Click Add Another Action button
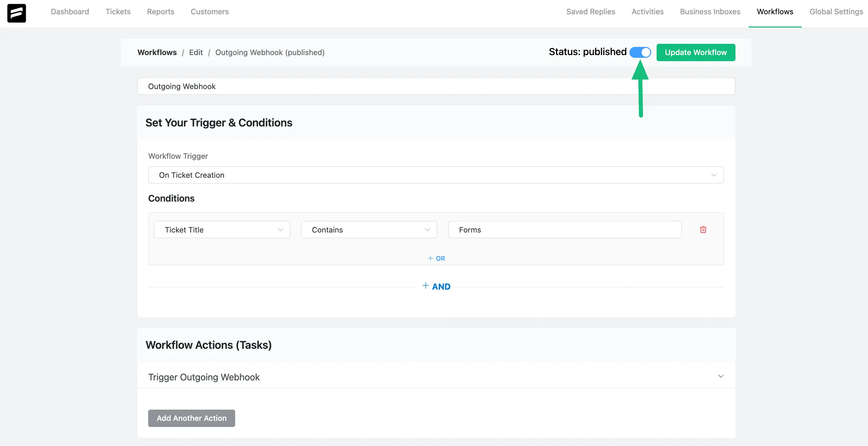This screenshot has width=868, height=446. pyautogui.click(x=192, y=418)
